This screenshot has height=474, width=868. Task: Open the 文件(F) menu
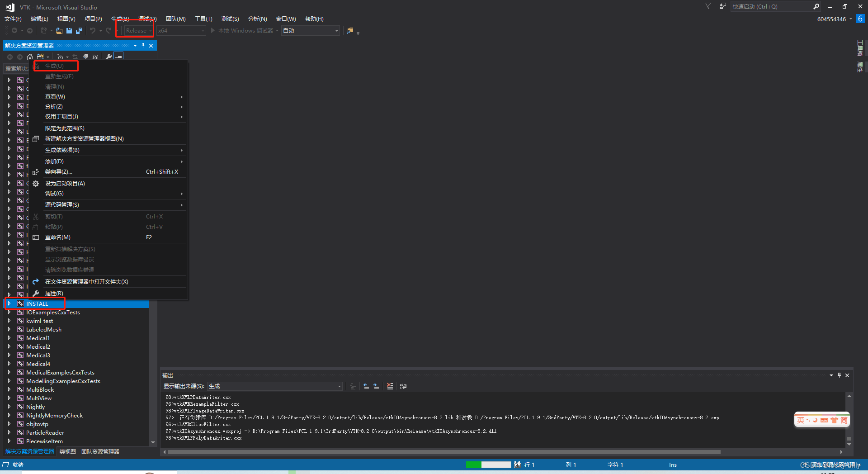(x=13, y=19)
